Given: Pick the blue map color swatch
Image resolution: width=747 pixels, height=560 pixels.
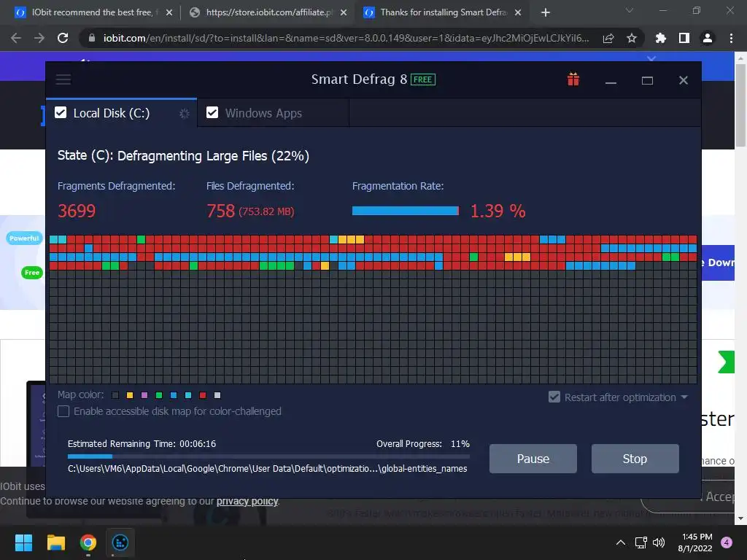Looking at the screenshot, I should coord(174,395).
